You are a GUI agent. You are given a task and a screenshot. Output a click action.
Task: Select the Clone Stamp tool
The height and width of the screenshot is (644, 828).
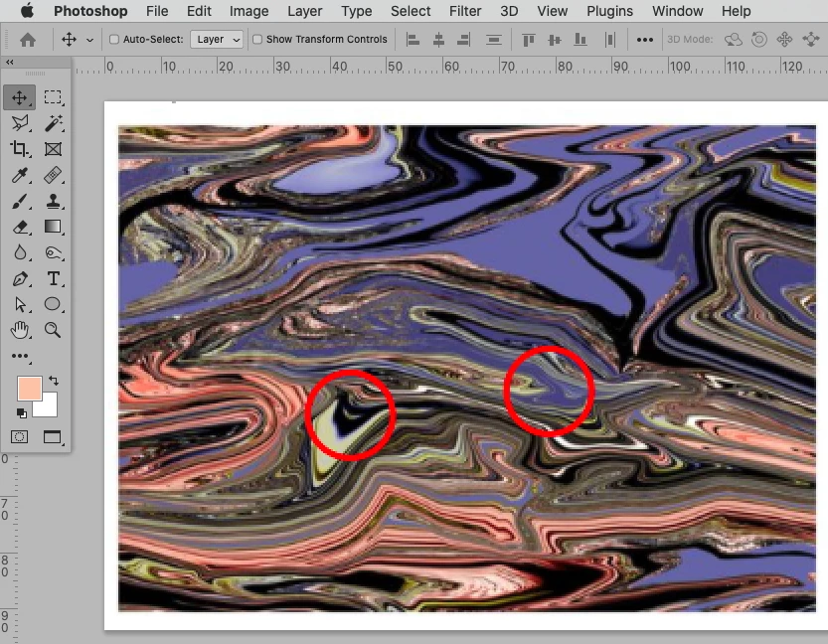[53, 201]
